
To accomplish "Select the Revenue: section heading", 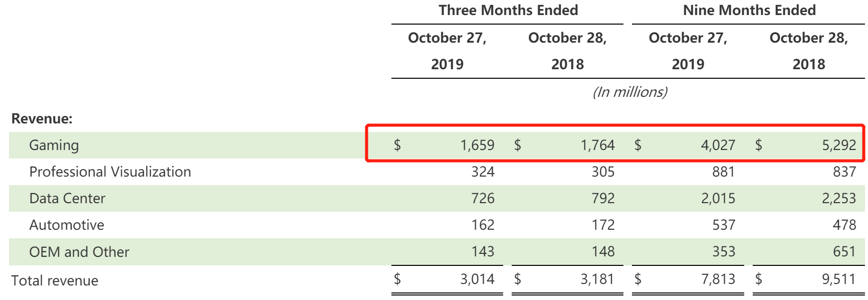I will pyautogui.click(x=42, y=119).
